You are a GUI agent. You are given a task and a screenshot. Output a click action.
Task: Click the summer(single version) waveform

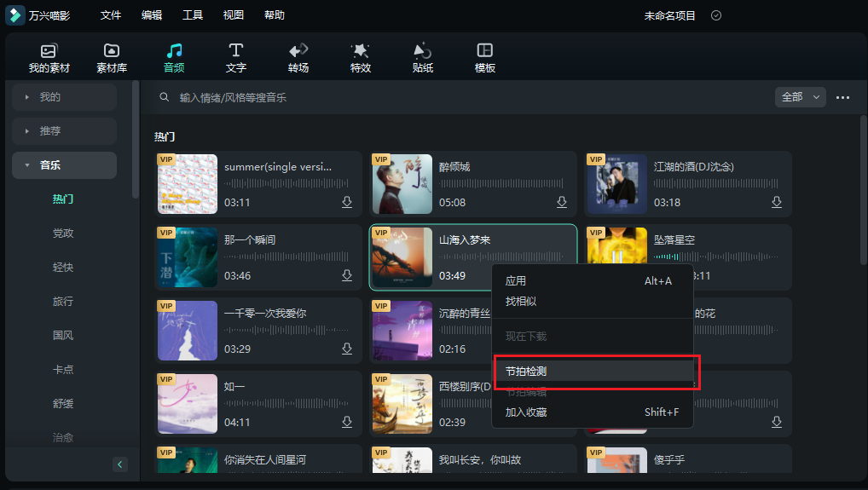[286, 183]
